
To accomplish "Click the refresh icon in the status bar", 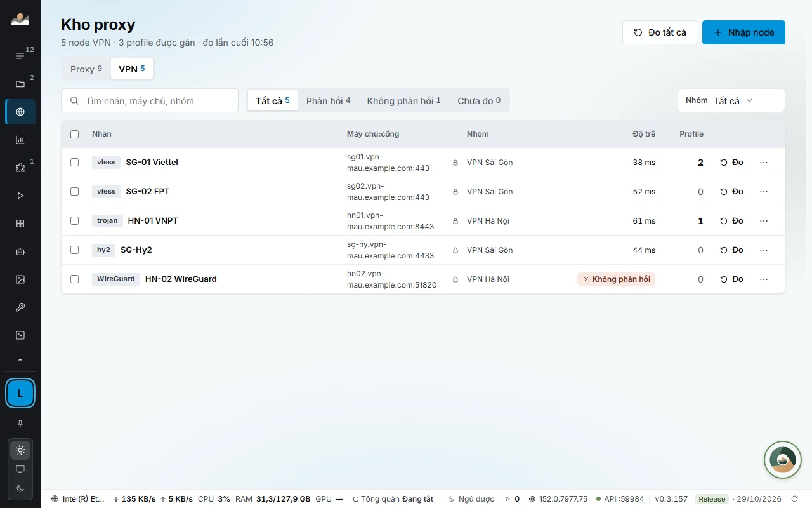I will coord(795,499).
